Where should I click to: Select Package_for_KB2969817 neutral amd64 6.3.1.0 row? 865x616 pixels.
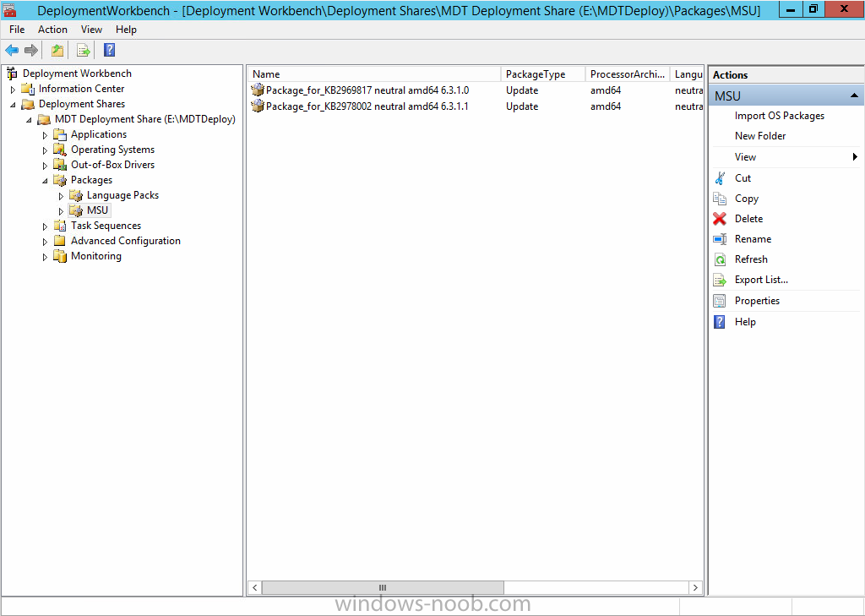click(x=476, y=90)
